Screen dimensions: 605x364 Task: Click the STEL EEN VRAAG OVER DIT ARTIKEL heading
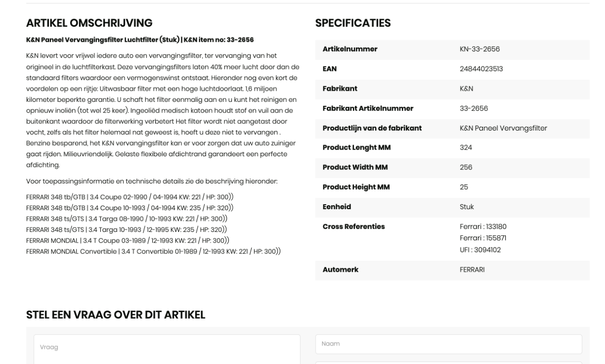click(x=115, y=315)
